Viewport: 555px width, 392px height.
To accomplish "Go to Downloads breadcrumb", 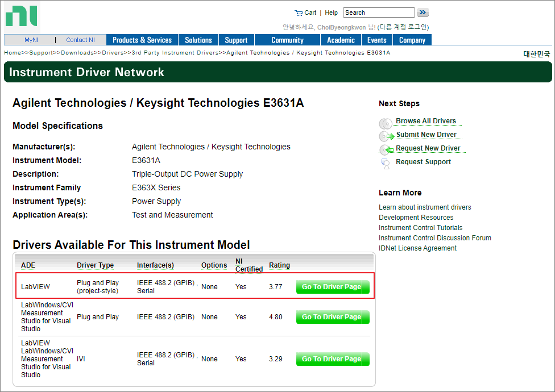I will point(77,53).
